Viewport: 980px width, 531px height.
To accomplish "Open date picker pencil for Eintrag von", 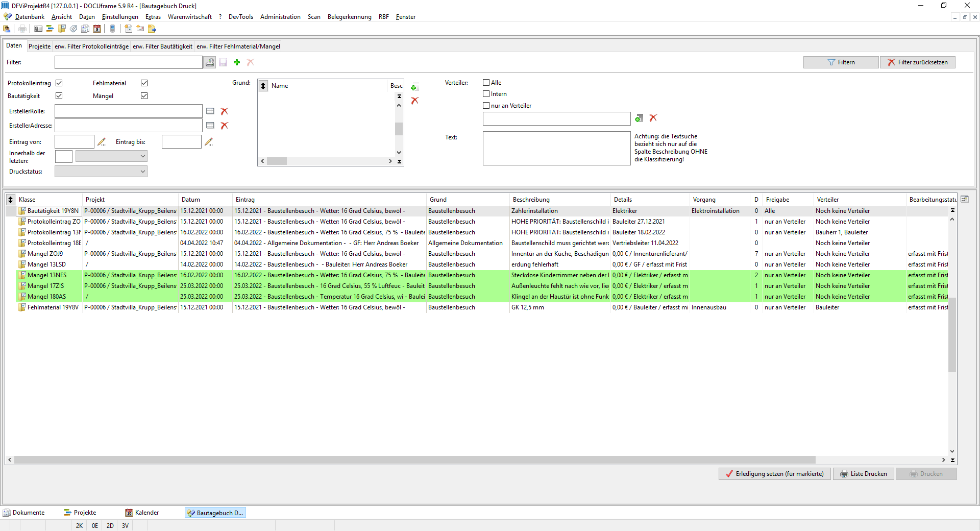I will click(102, 141).
